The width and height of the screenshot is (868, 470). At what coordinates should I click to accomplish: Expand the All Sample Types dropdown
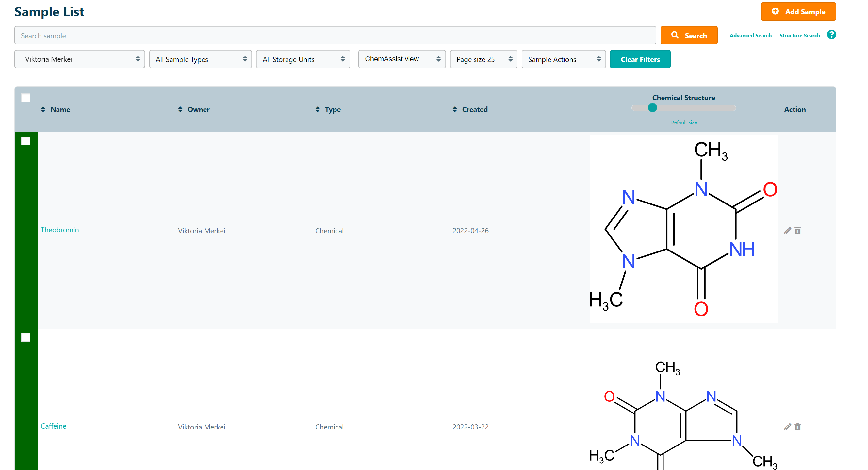pyautogui.click(x=200, y=59)
